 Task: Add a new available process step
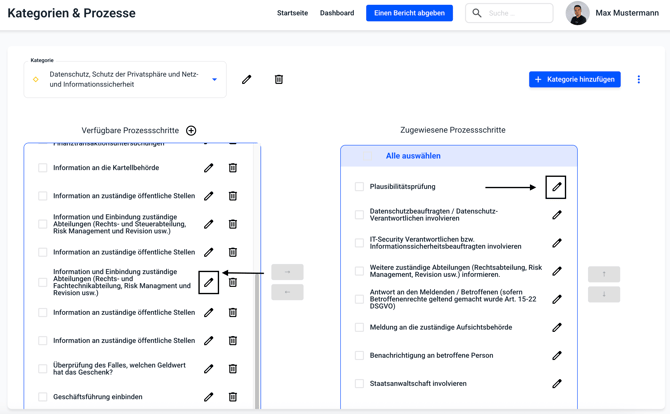(191, 130)
